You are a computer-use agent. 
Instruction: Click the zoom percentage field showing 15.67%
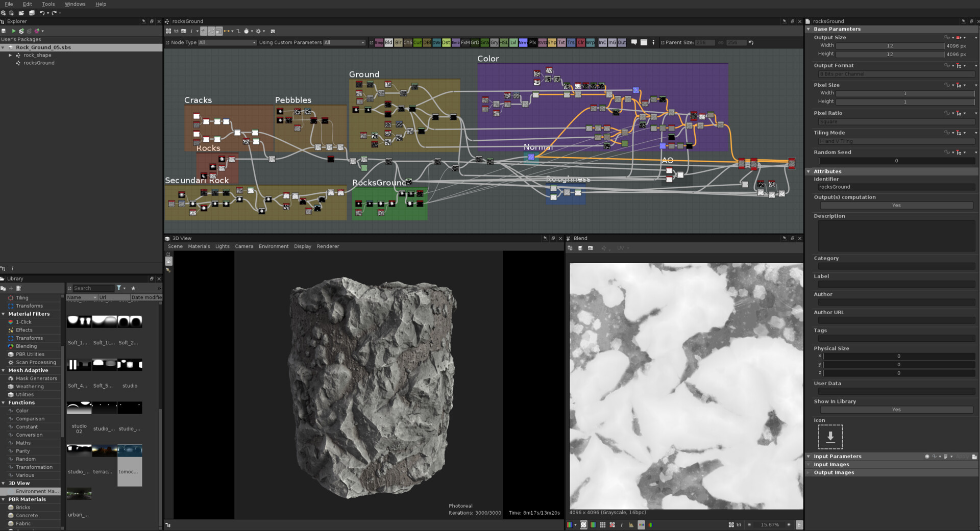pos(769,524)
